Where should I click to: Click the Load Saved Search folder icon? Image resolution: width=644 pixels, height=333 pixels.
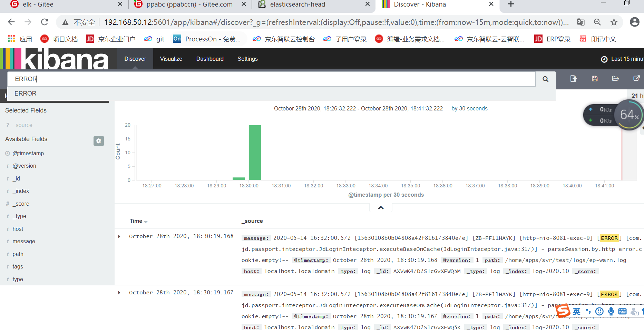[x=615, y=79]
